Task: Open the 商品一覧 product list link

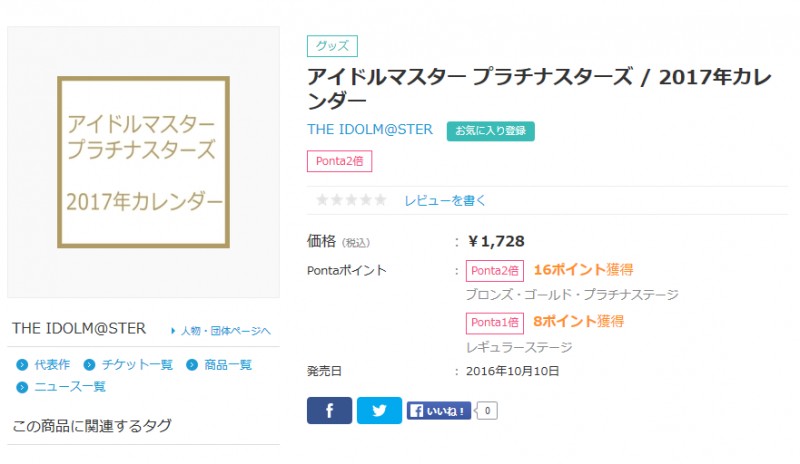Action: point(229,365)
